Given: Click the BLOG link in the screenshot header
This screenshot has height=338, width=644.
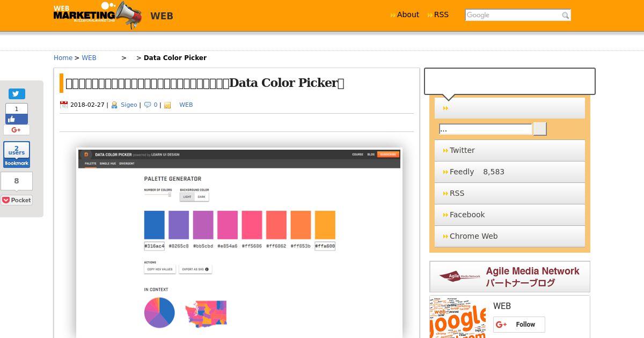Looking at the screenshot, I should tap(371, 155).
